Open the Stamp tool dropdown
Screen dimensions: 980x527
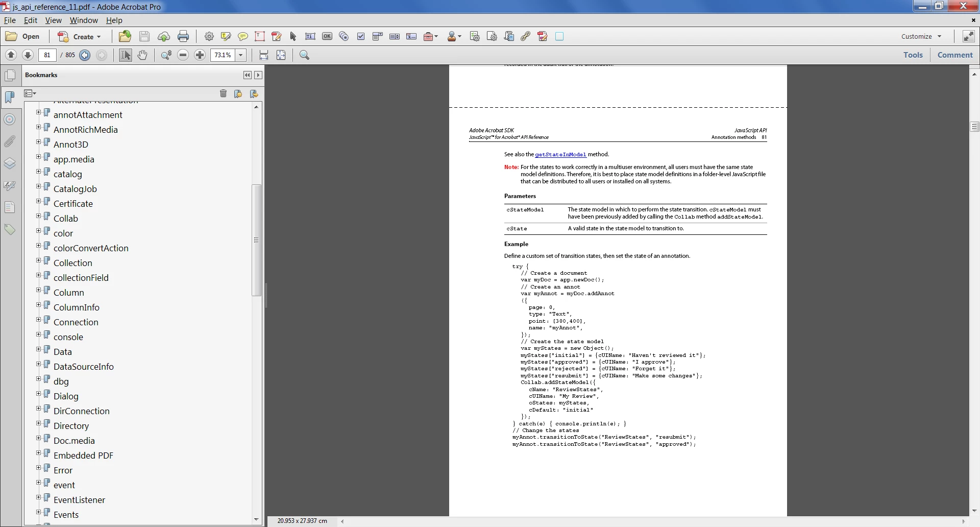pyautogui.click(x=454, y=36)
